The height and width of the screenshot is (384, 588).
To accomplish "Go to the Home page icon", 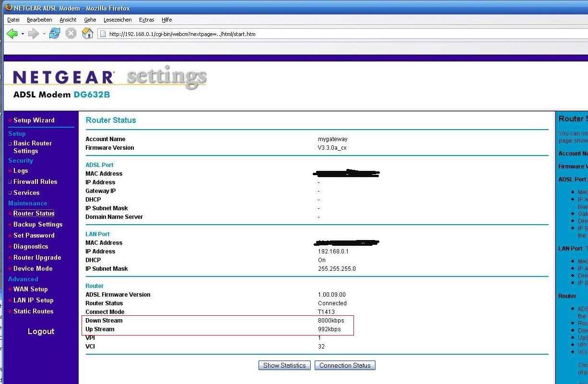I will tap(87, 34).
